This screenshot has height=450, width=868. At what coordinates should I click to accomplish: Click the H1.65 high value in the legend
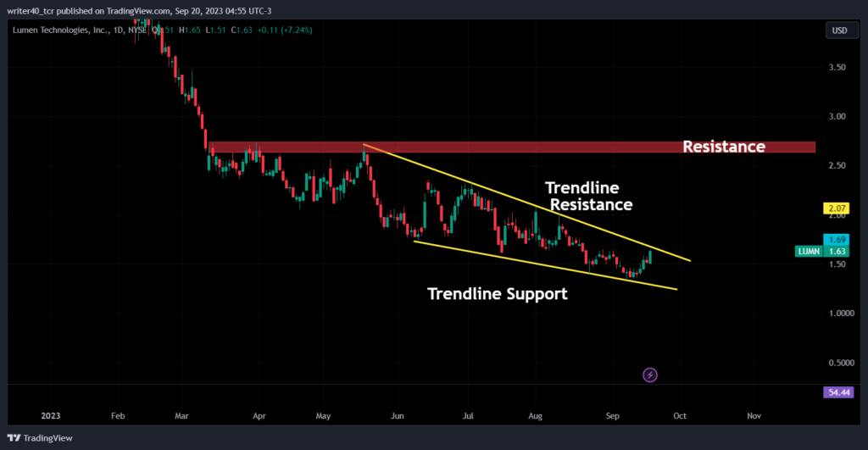coord(190,30)
